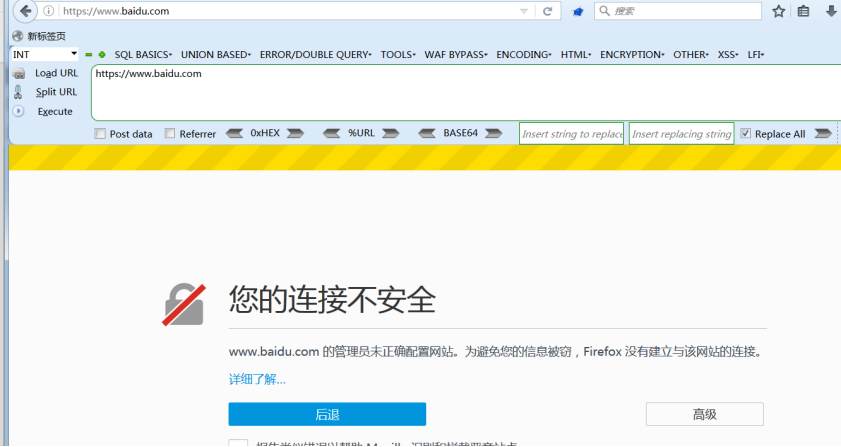The width and height of the screenshot is (841, 447).
Task: Open UNION BASED menu
Action: (216, 55)
